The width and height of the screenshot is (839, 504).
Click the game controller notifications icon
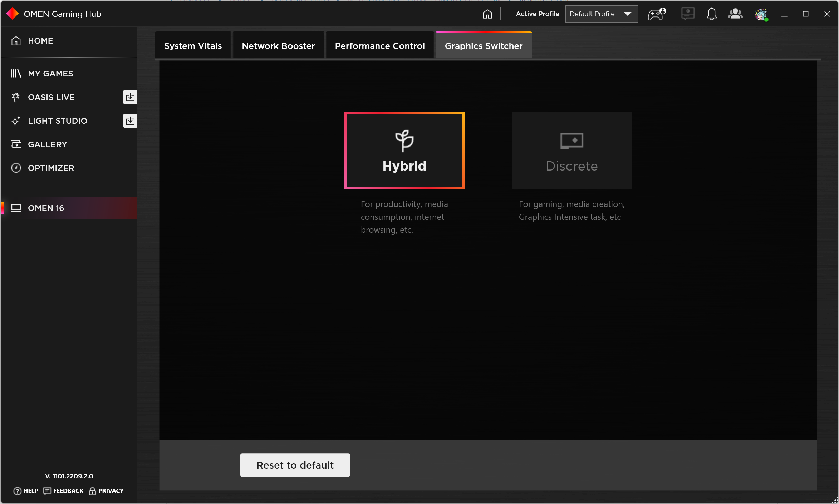point(656,15)
